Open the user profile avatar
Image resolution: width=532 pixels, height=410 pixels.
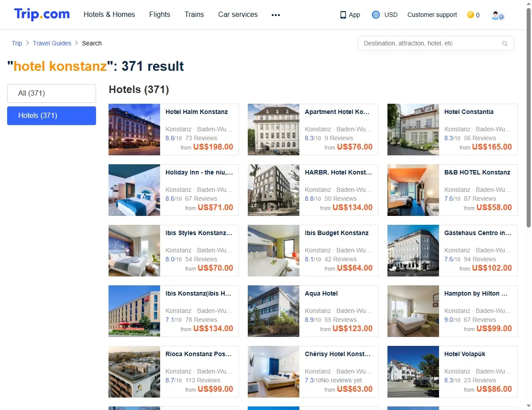point(497,15)
